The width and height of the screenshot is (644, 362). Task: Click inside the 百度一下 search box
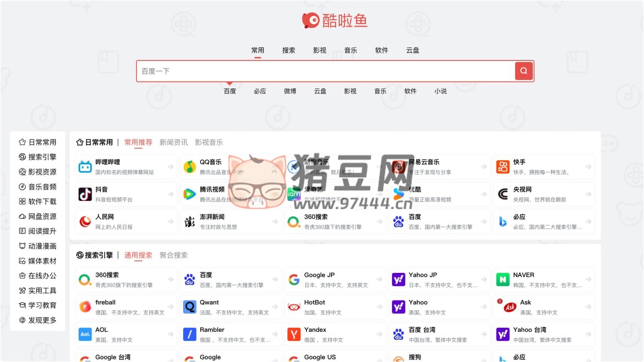tap(302, 71)
